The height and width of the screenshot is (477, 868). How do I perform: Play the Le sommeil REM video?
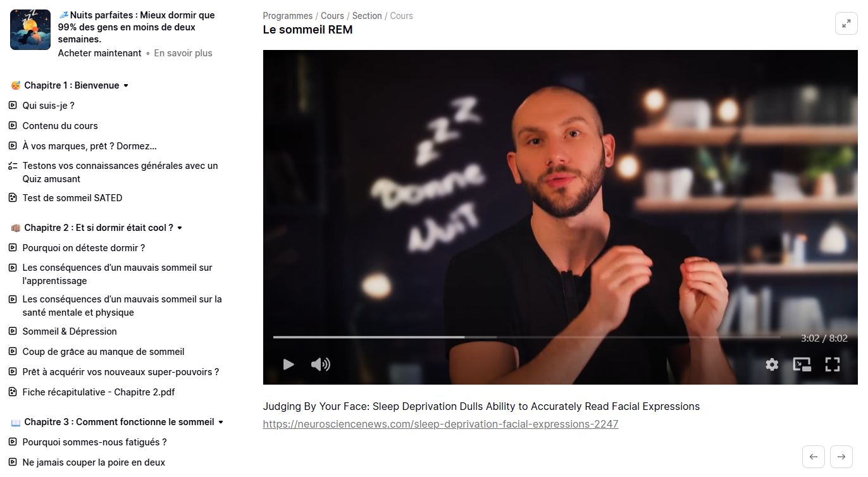click(288, 364)
